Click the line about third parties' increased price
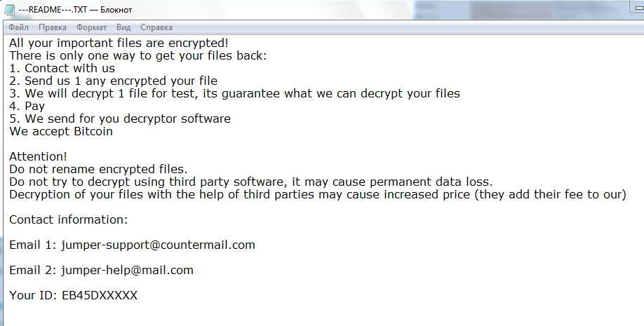This screenshot has height=326, width=644. [317, 195]
